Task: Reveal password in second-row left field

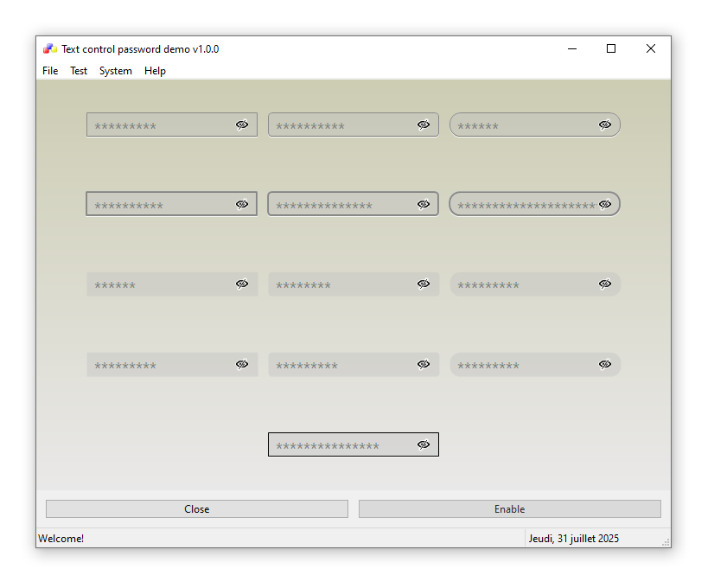Action: [x=242, y=204]
